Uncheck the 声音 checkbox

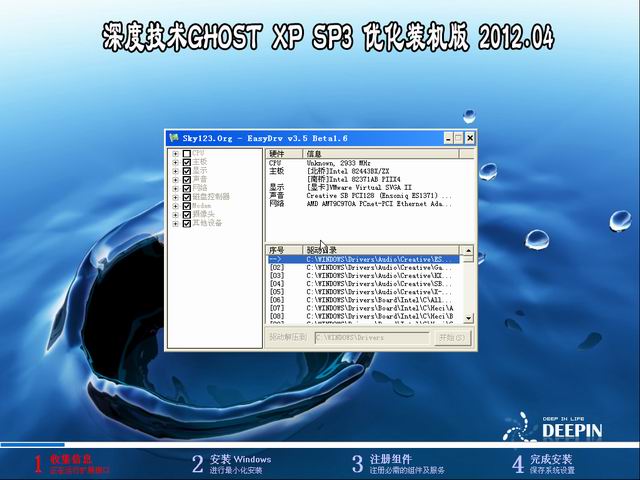(187, 180)
